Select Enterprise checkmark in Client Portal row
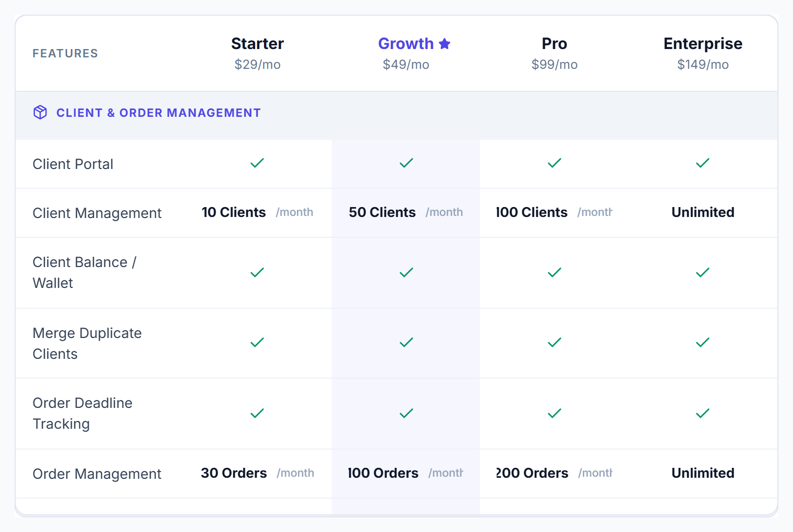Viewport: 793px width, 532px height. pyautogui.click(x=703, y=163)
